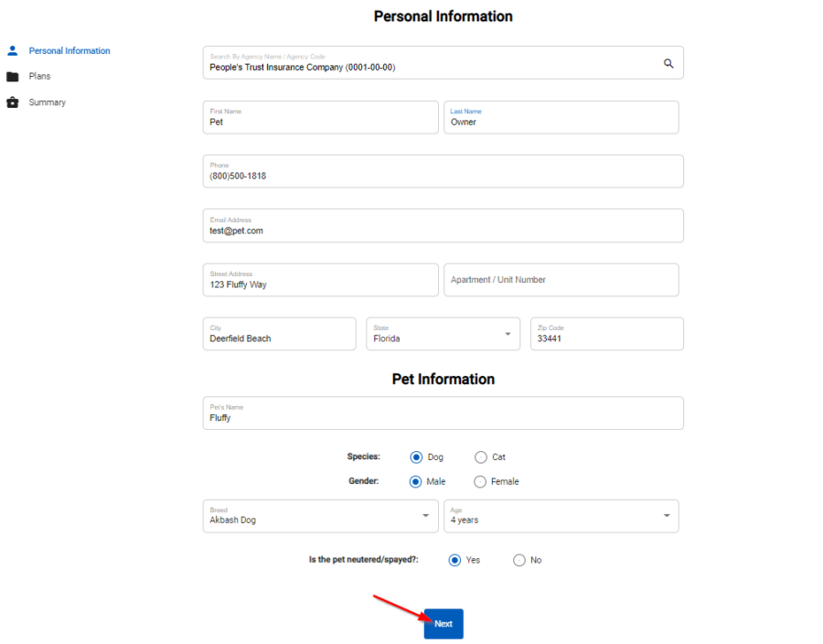Select the Cat species option

click(x=480, y=456)
